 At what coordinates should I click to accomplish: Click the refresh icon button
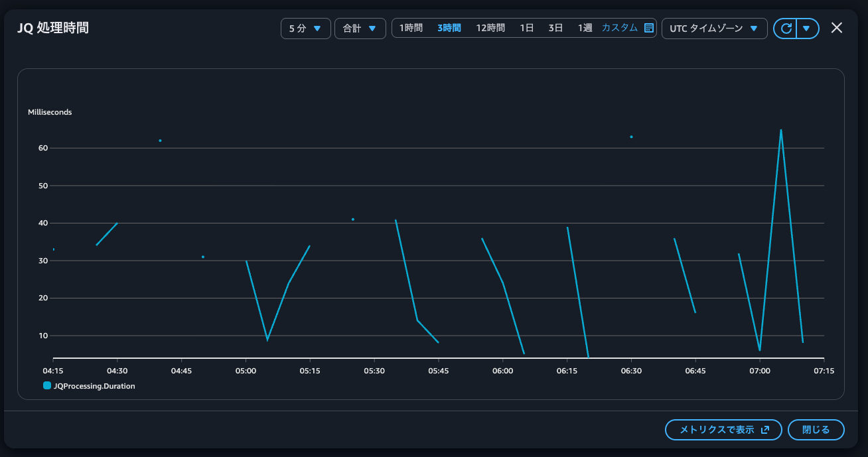pyautogui.click(x=786, y=29)
